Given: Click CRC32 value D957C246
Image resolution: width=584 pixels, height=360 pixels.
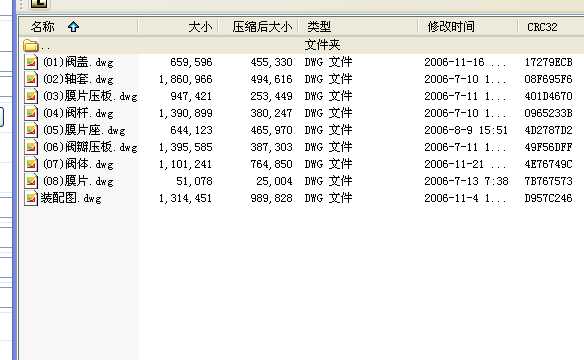Looking at the screenshot, I should [548, 198].
